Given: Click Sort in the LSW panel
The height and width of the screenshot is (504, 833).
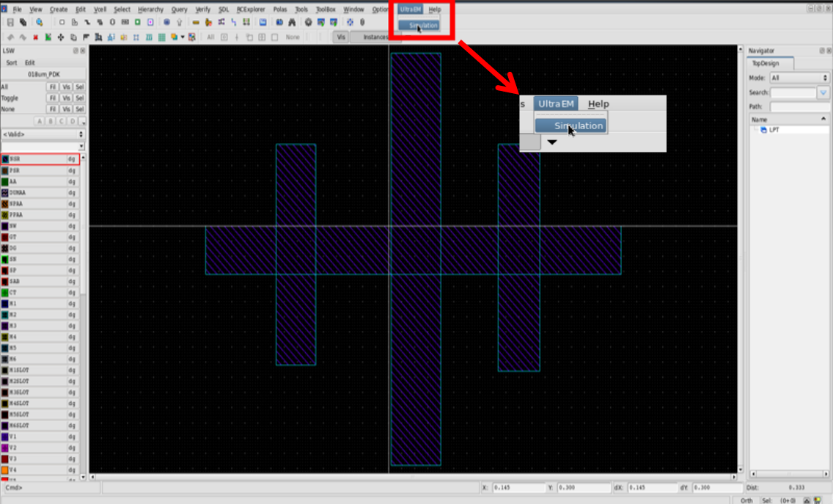Looking at the screenshot, I should point(12,62).
